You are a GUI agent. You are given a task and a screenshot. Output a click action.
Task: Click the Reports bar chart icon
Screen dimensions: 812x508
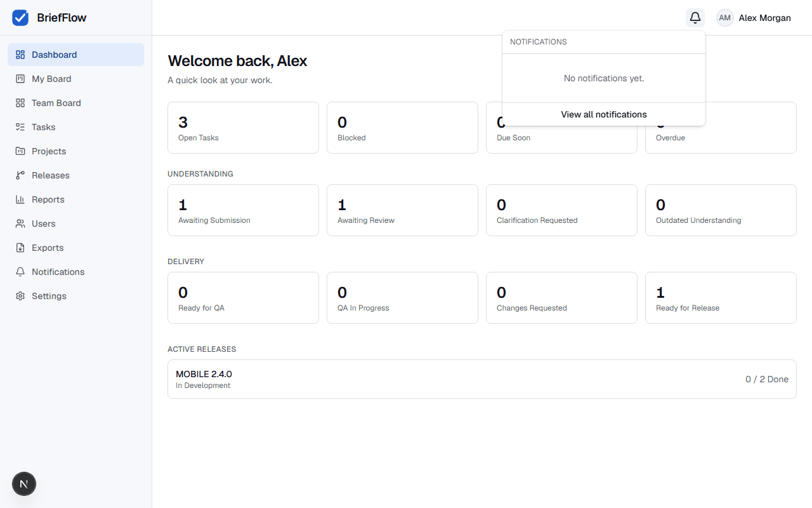20,199
